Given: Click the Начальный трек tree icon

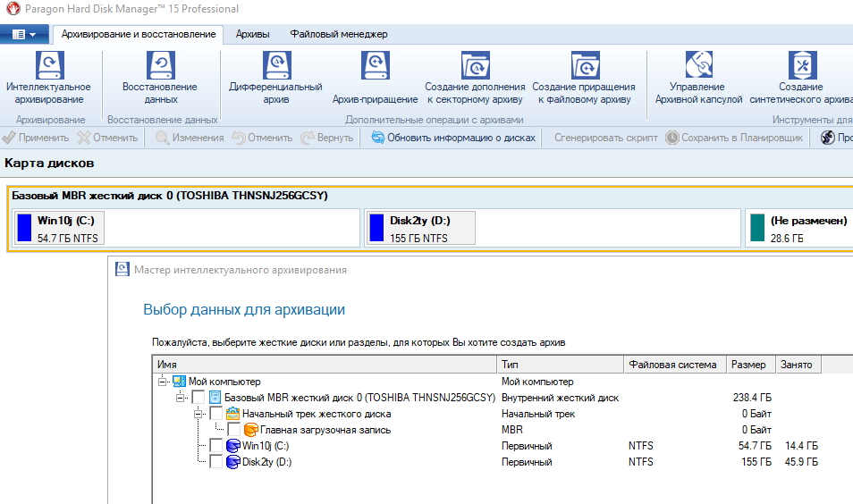Looking at the screenshot, I should click(232, 414).
